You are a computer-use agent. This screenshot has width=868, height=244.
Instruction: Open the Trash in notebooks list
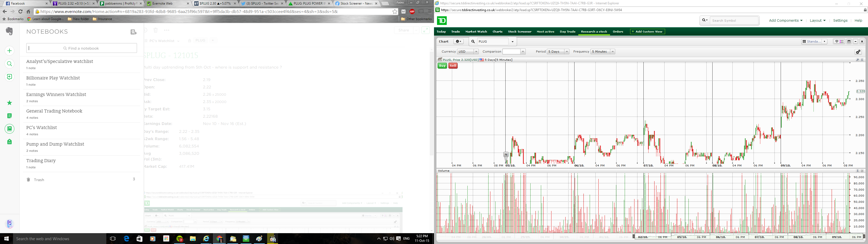(x=82, y=180)
